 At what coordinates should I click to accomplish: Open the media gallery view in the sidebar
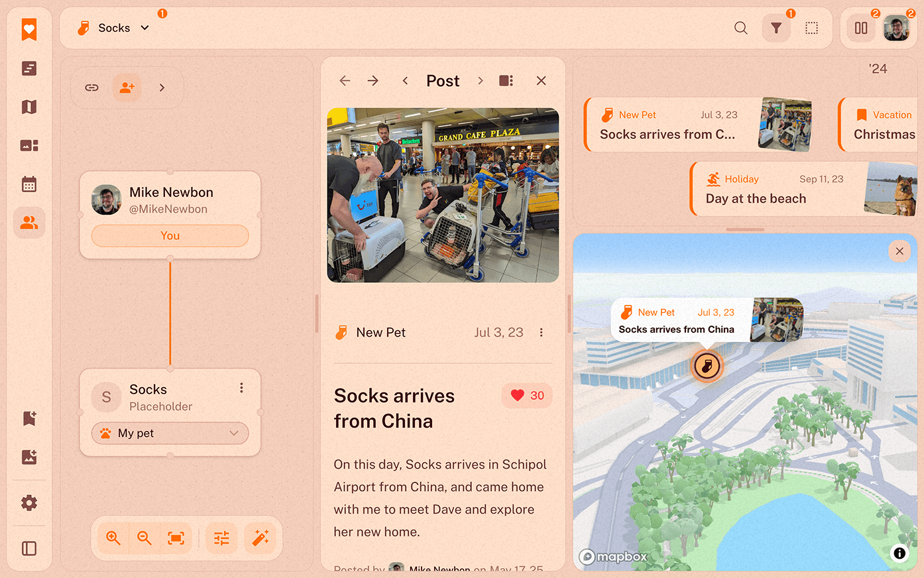point(29,145)
